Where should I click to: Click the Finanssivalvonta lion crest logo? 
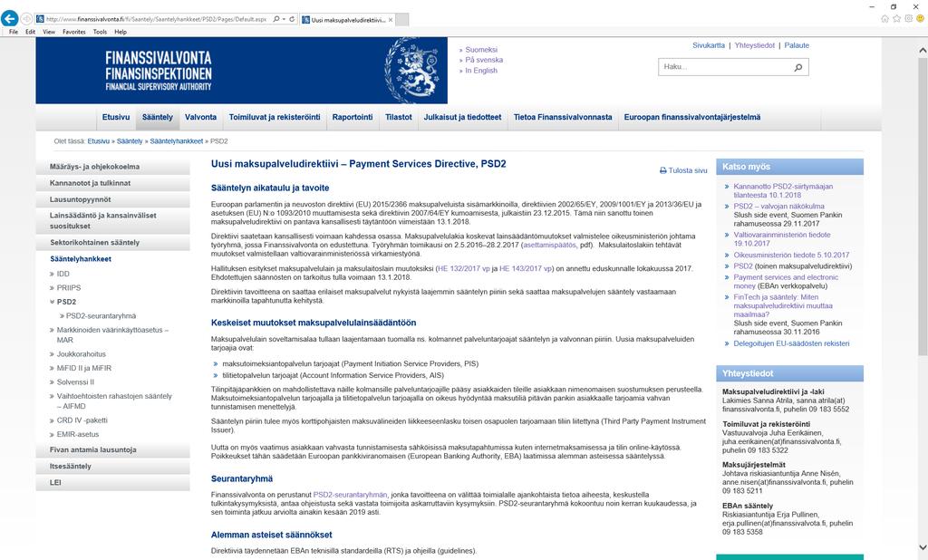pos(412,70)
